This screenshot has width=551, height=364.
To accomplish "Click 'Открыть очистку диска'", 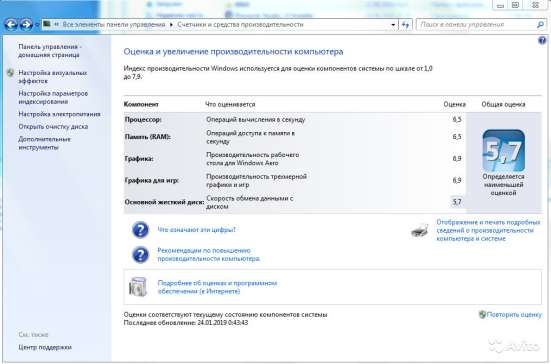I will [x=53, y=126].
